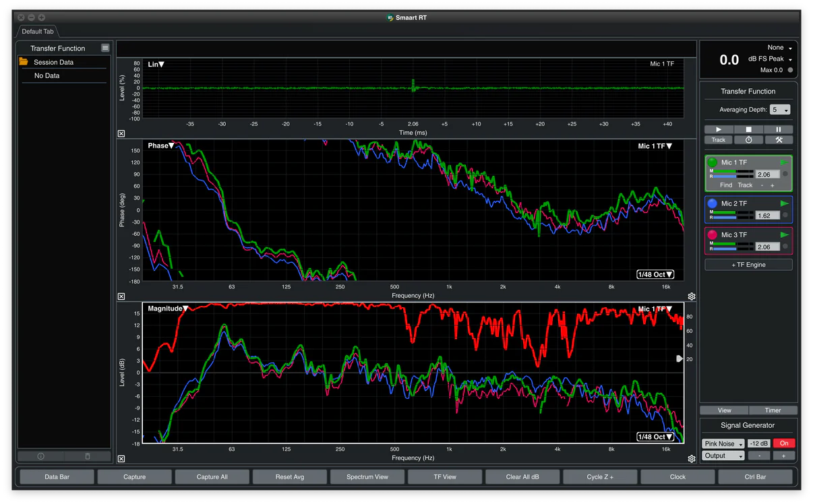Toggle the Mic 2 TF run arrow

[x=784, y=203]
